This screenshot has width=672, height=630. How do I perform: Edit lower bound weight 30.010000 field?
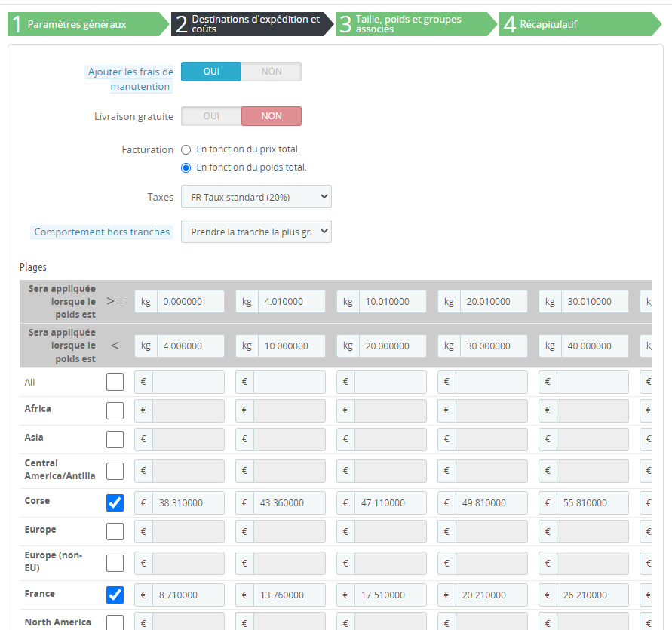tap(595, 302)
